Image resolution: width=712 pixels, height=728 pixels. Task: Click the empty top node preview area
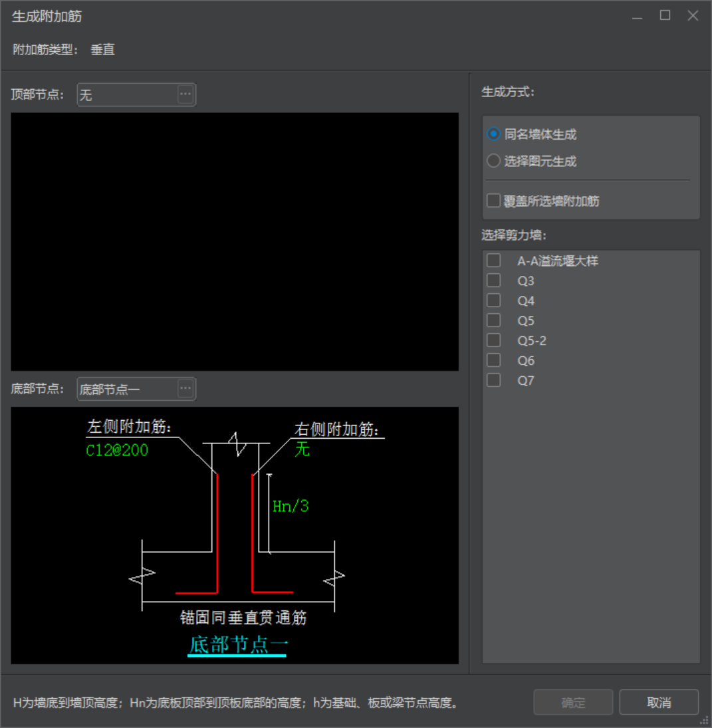tap(235, 241)
